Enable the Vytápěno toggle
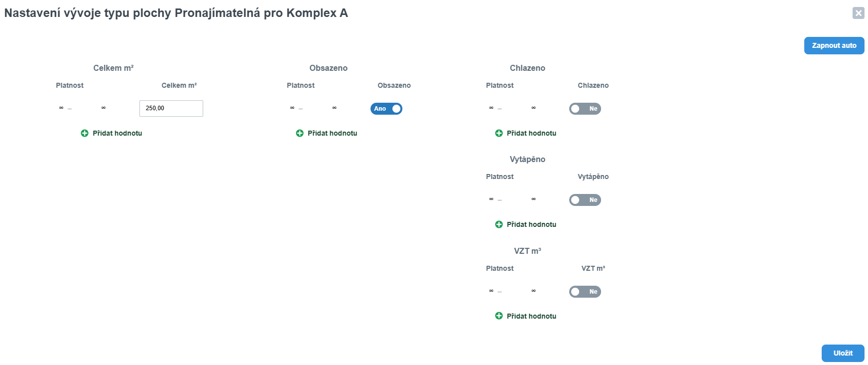This screenshot has height=365, width=868. [585, 200]
